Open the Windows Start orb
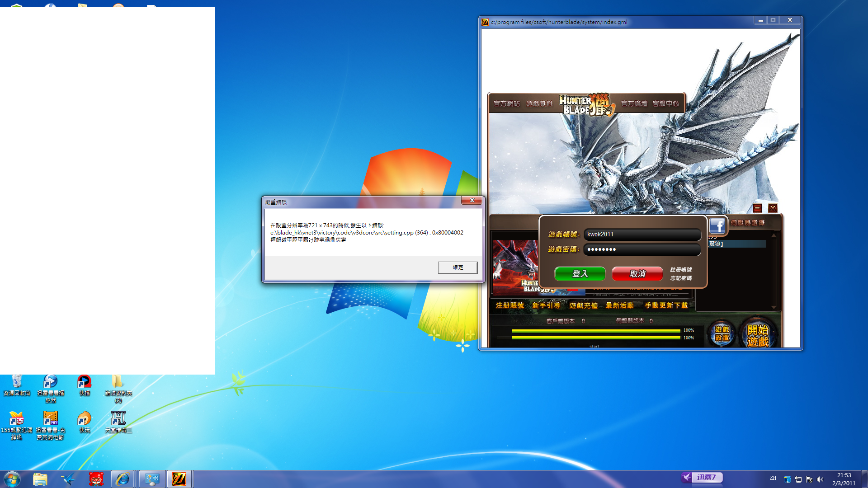The width and height of the screenshot is (868, 488). pos(12,479)
